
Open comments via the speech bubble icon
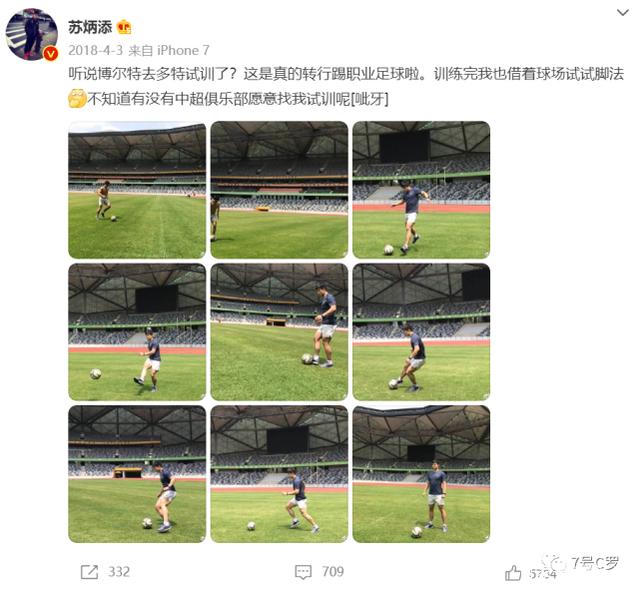pos(303,572)
